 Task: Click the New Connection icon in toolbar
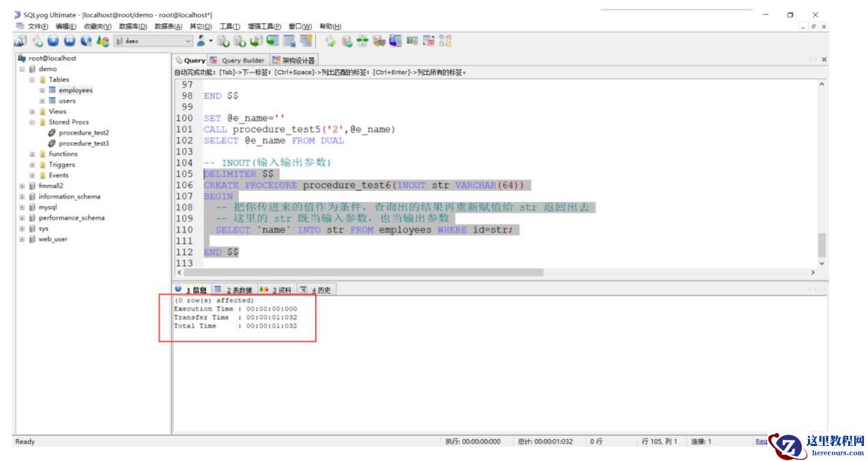tap(20, 42)
